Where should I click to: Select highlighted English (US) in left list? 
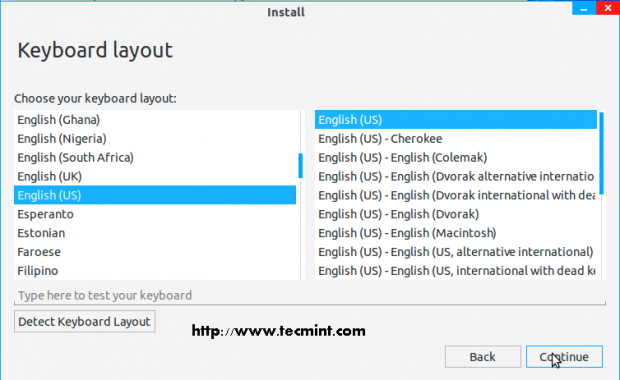point(155,195)
